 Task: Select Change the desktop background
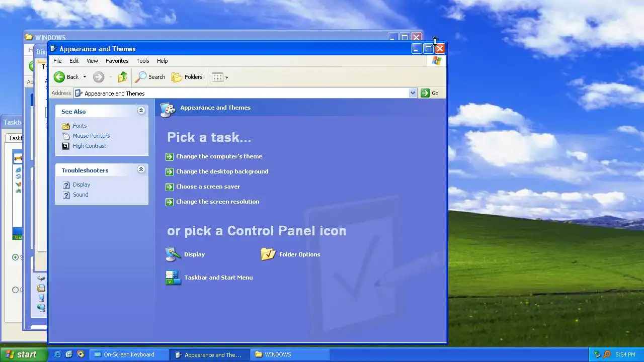click(x=222, y=171)
